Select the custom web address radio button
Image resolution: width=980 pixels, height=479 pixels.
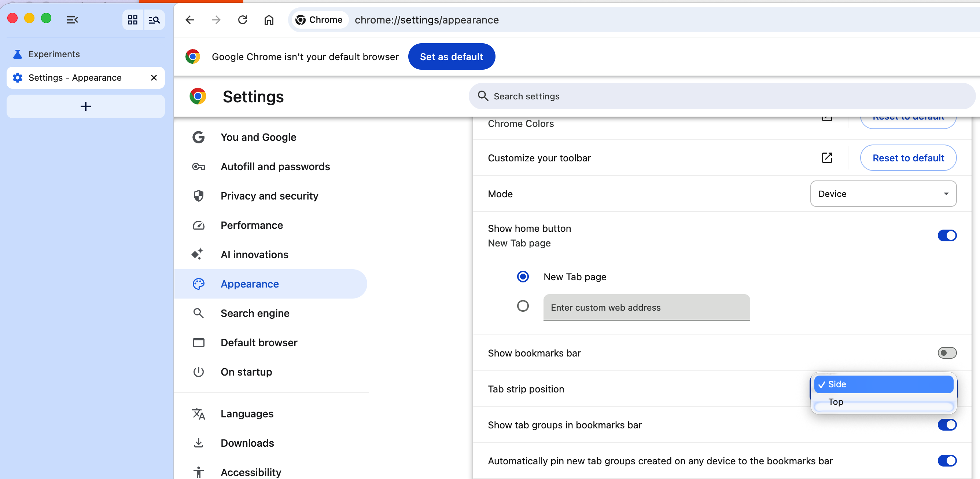click(x=523, y=306)
